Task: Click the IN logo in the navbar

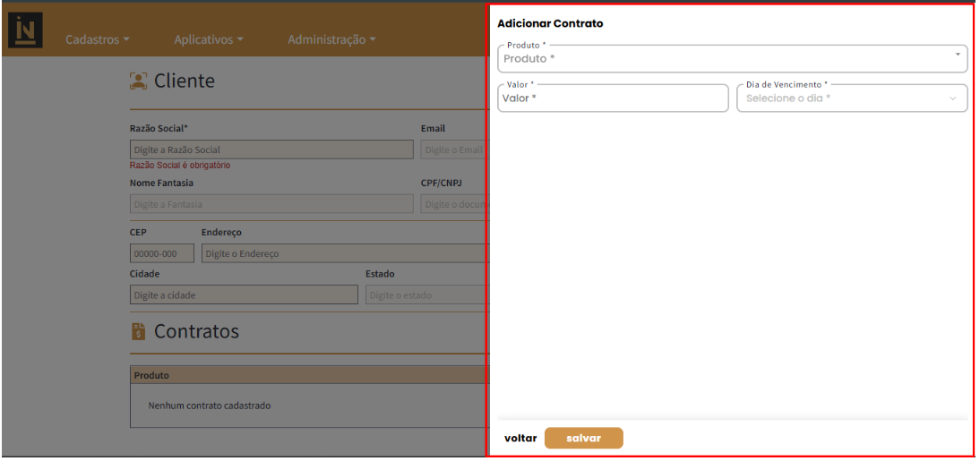Action: [24, 30]
